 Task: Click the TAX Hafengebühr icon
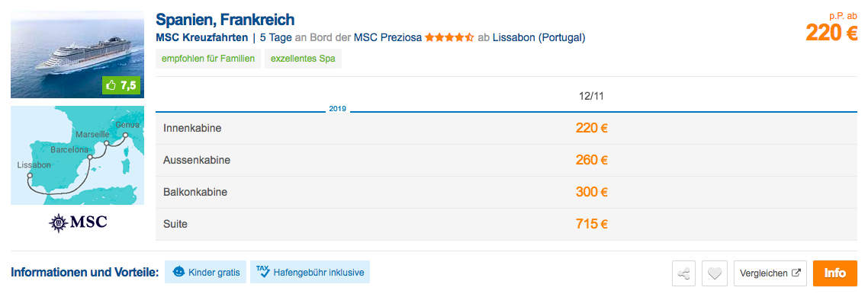[263, 272]
